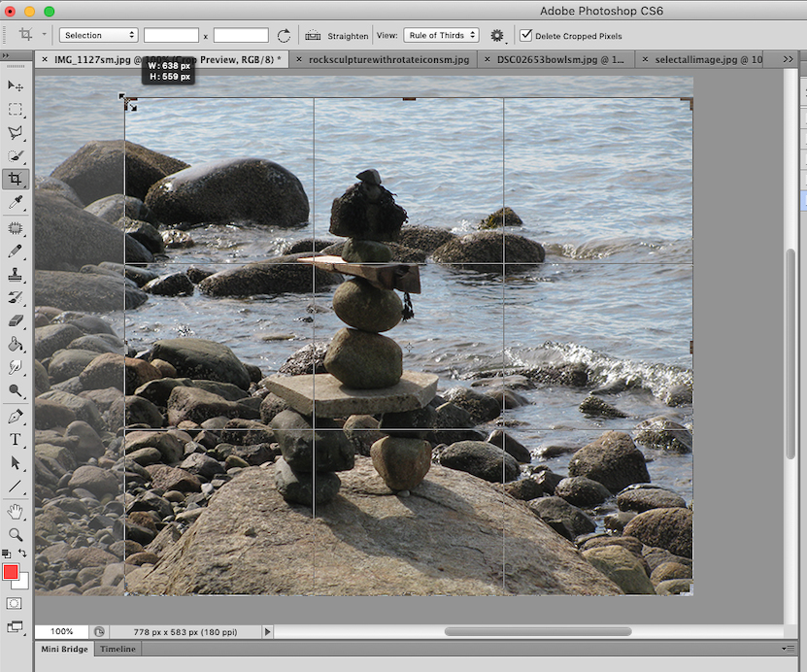Select the Path Selection tool
This screenshot has height=672, width=807.
(x=15, y=462)
